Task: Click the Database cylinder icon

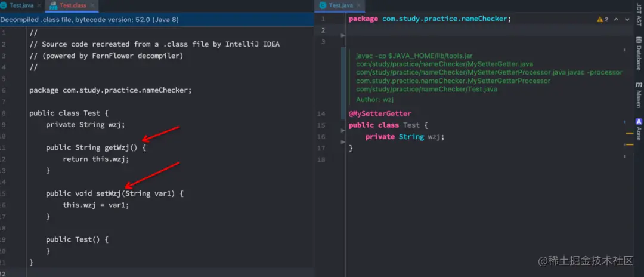Action: coord(639,40)
